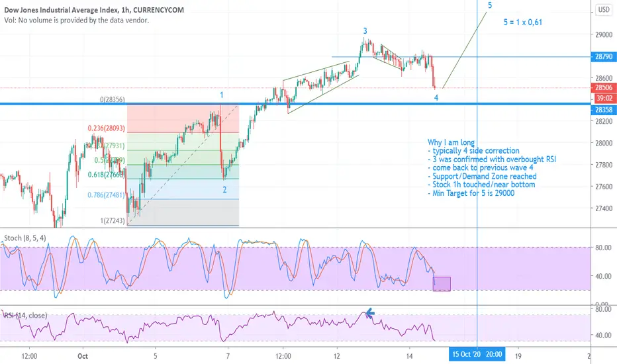Click the '15 Oct '20 20:00' time marker
The image size is (617, 364).
477,354
